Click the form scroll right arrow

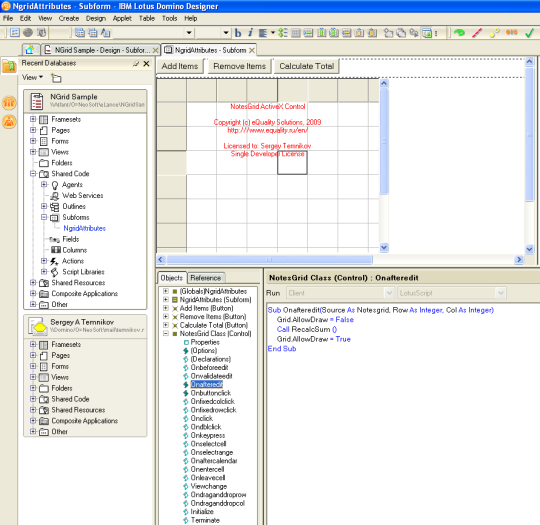519,259
